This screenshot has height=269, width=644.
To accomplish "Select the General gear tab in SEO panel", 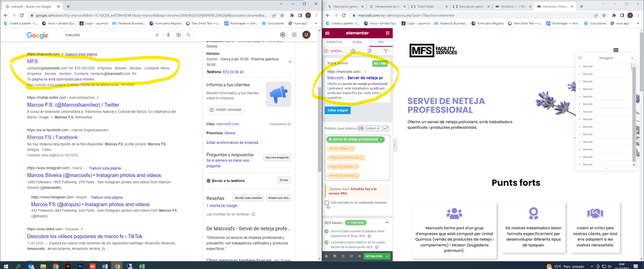I will click(x=333, y=51).
